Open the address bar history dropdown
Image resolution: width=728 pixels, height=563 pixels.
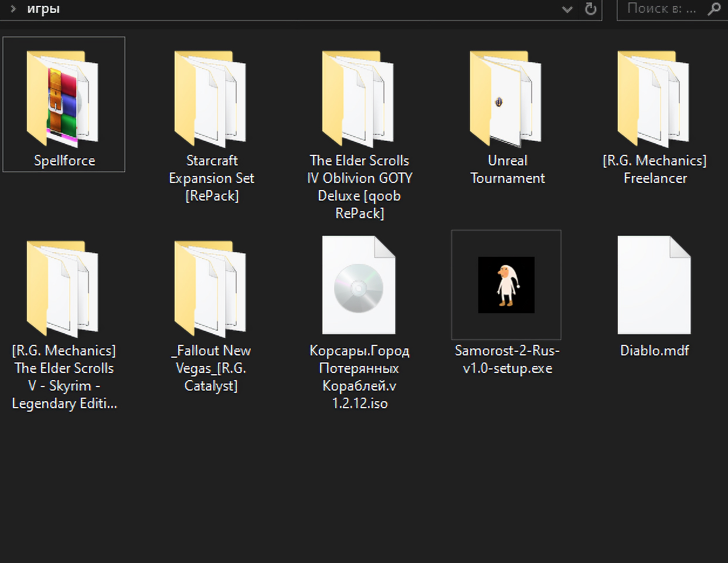coord(567,9)
